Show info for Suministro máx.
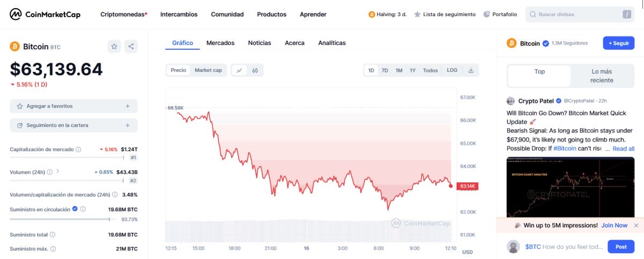The height and width of the screenshot is (259, 644). coord(53,249)
